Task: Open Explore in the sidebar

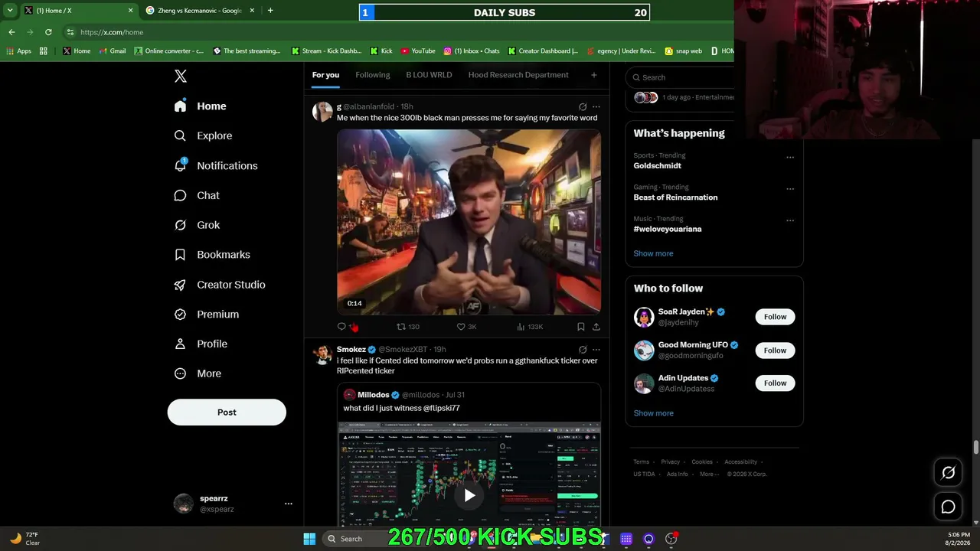Action: (203, 135)
